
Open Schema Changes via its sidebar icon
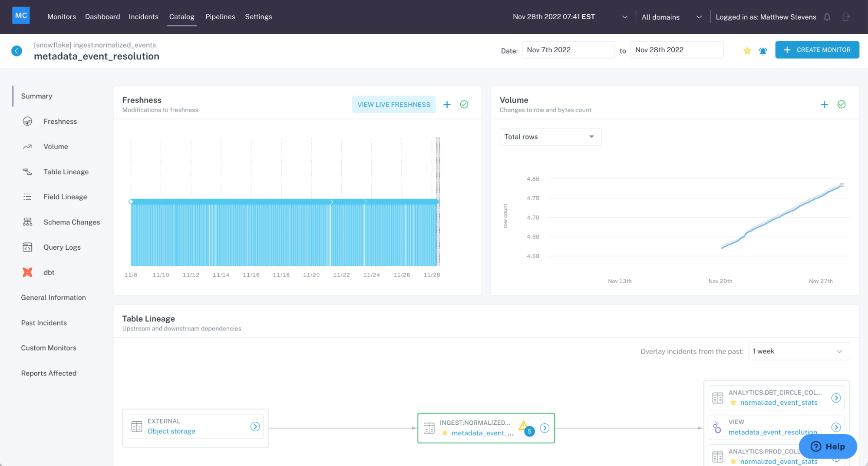(x=27, y=222)
